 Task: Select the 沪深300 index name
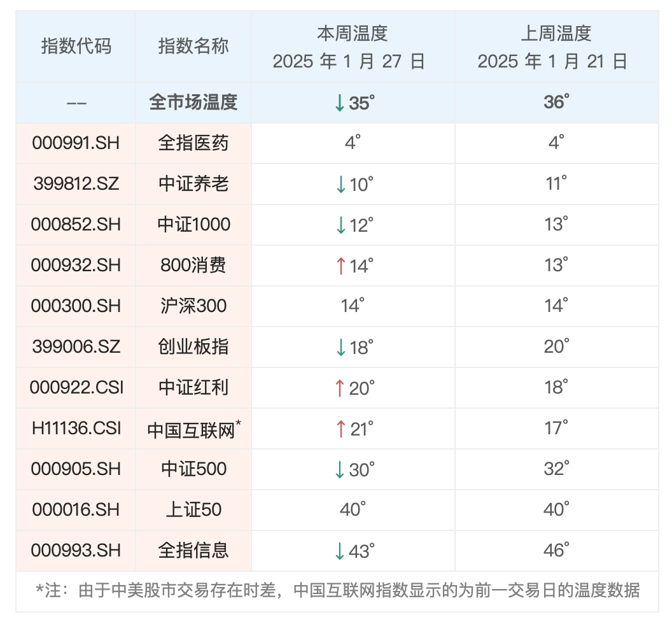193,306
